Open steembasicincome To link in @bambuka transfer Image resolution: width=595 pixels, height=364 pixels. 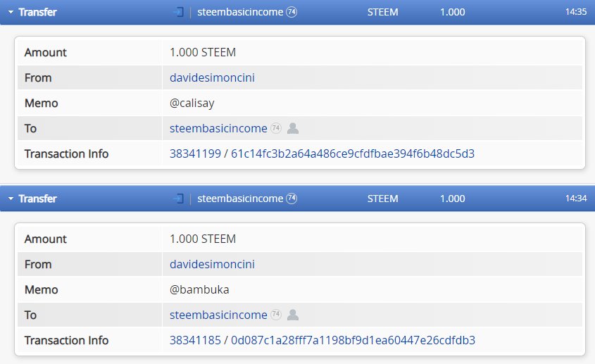[x=218, y=315]
